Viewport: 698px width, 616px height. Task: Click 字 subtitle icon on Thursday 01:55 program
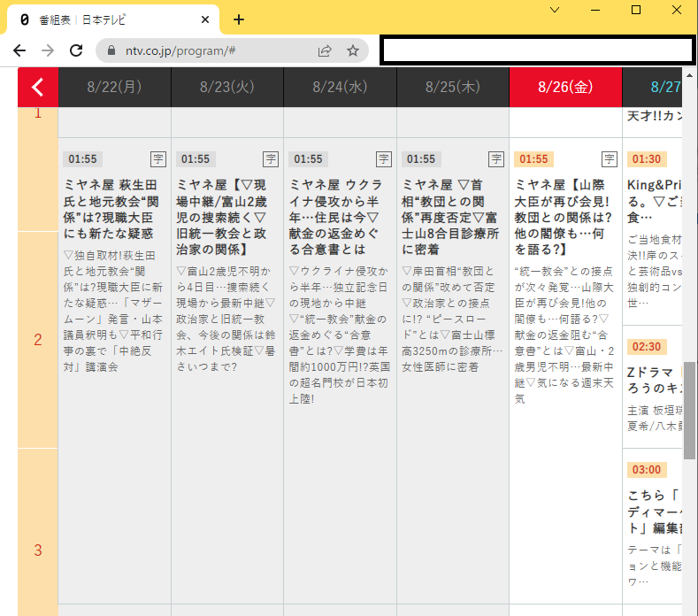point(496,159)
